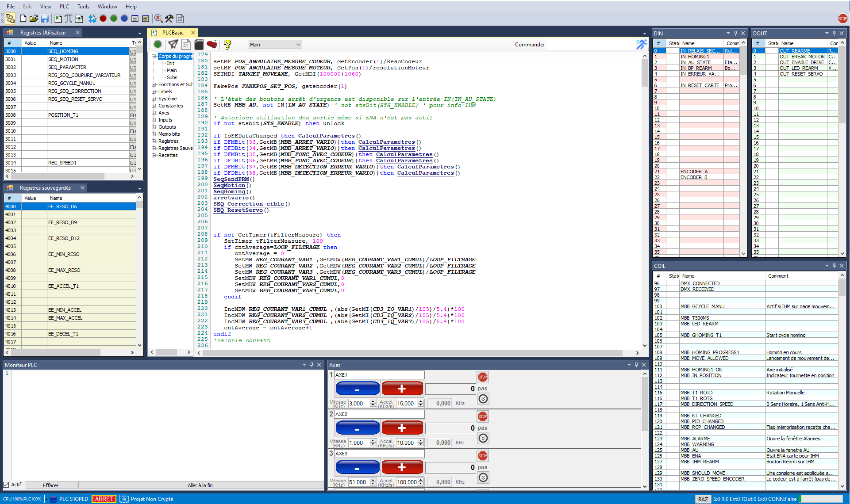Jog AXE1 in the positive direction
The height and width of the screenshot is (504, 850).
402,389
